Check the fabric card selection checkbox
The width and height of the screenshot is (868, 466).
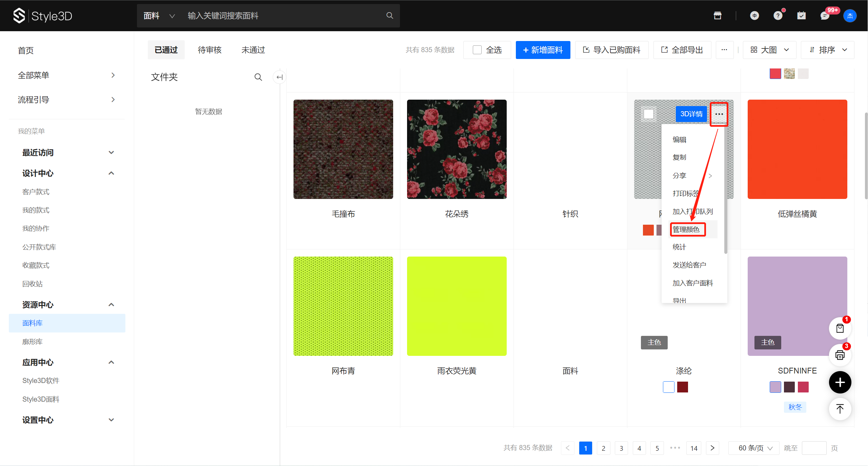click(648, 114)
